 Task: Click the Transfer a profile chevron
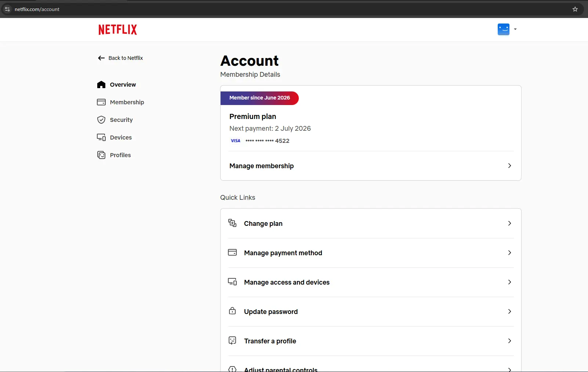point(509,341)
